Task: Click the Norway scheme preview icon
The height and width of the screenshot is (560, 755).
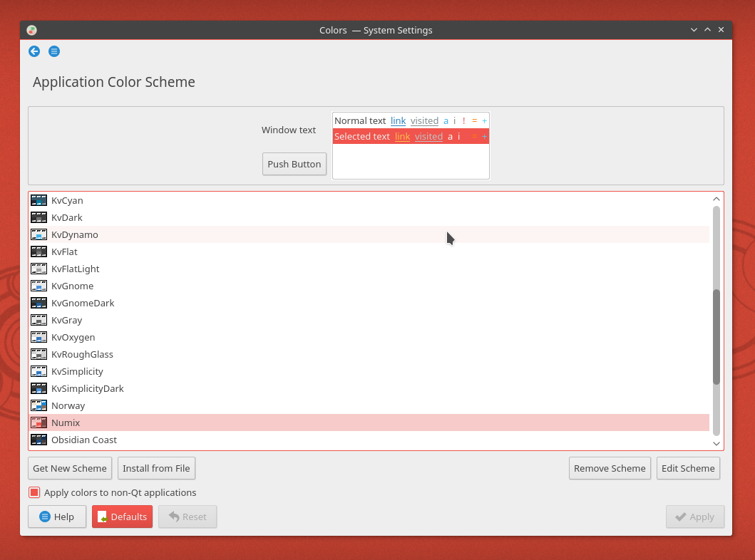Action: tap(39, 405)
